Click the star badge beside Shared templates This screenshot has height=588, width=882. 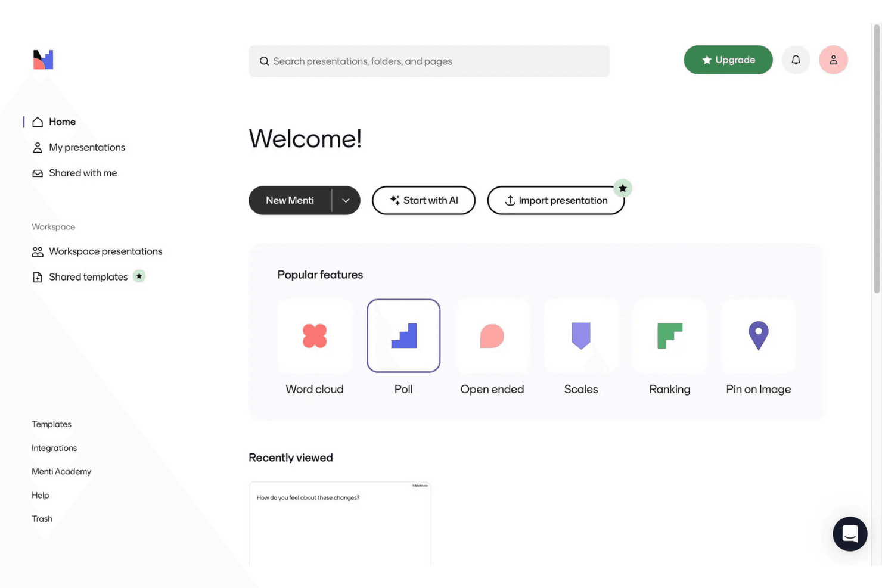tap(139, 276)
